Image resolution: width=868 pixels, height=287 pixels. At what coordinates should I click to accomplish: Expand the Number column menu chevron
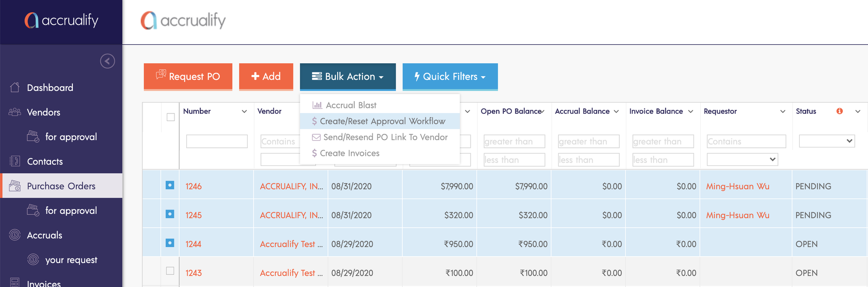(244, 112)
